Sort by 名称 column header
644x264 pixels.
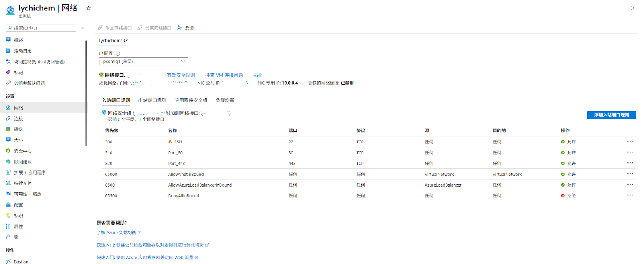(x=173, y=131)
